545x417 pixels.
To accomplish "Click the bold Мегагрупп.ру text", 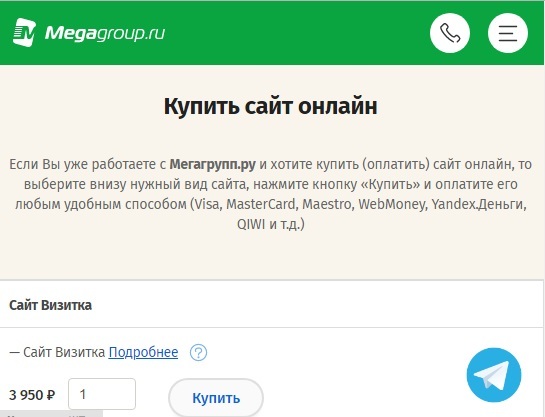I will click(x=212, y=164).
